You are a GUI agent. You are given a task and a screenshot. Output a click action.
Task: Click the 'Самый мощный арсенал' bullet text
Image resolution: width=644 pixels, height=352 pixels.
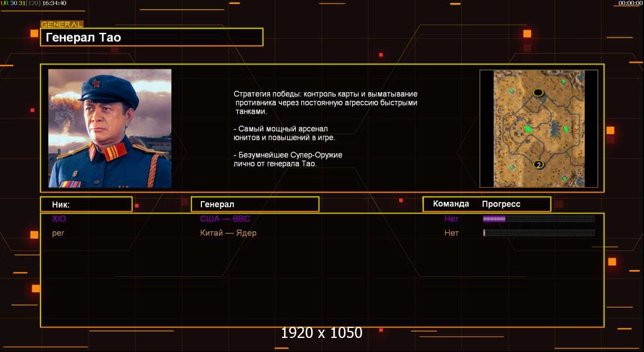pos(284,133)
